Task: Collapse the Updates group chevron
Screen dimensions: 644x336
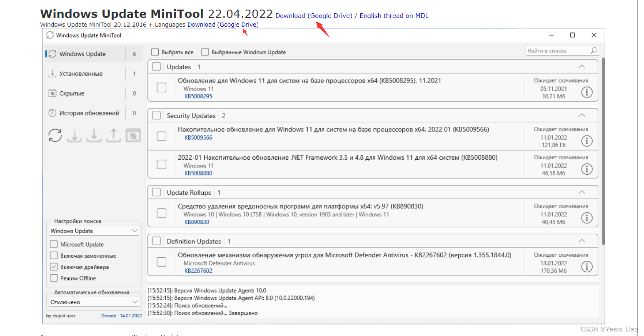Action: (x=582, y=67)
